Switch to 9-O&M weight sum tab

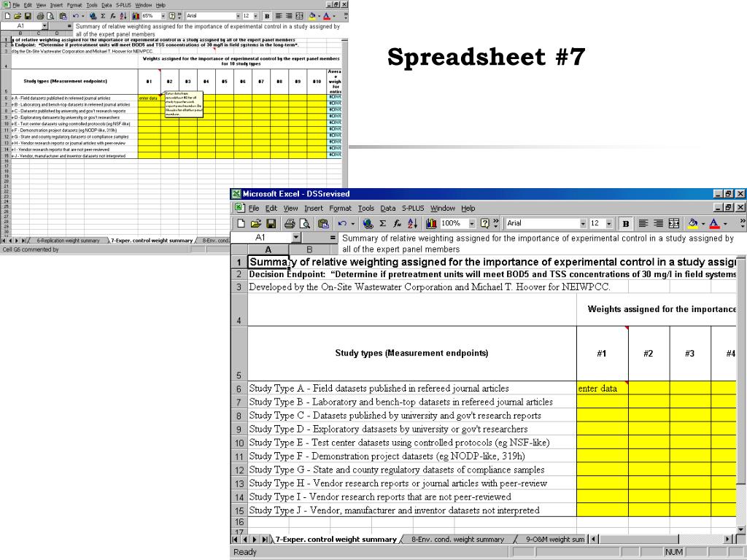click(555, 540)
